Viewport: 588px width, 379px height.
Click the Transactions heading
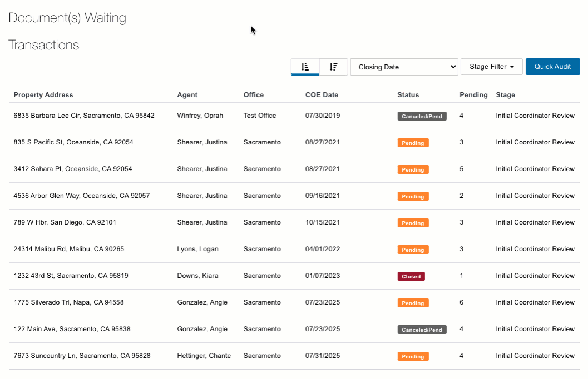point(43,45)
